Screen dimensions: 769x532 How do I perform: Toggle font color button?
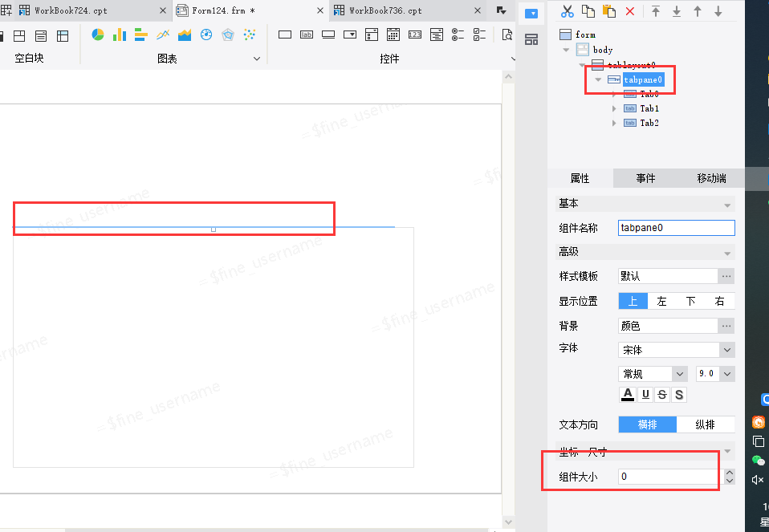coord(628,394)
